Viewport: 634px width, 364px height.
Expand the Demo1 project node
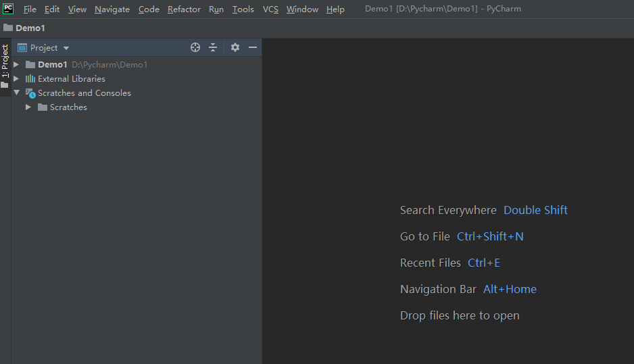click(x=16, y=65)
